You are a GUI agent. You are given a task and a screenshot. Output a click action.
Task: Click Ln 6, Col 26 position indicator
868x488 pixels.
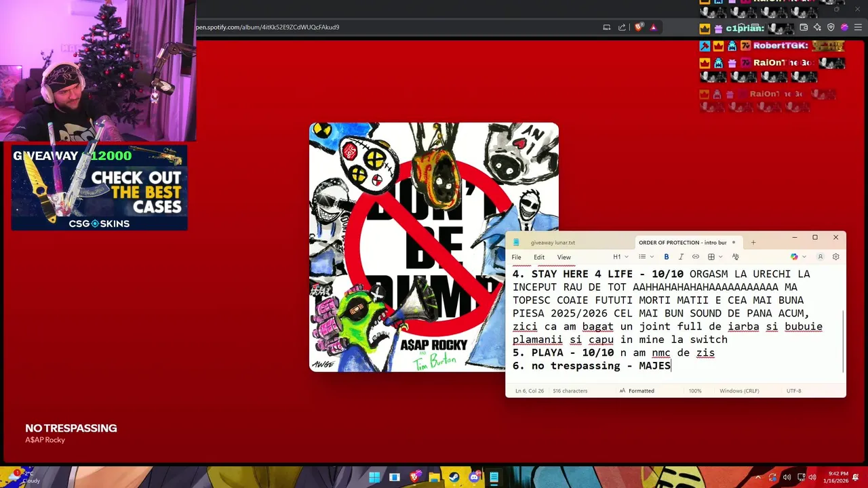click(x=530, y=391)
